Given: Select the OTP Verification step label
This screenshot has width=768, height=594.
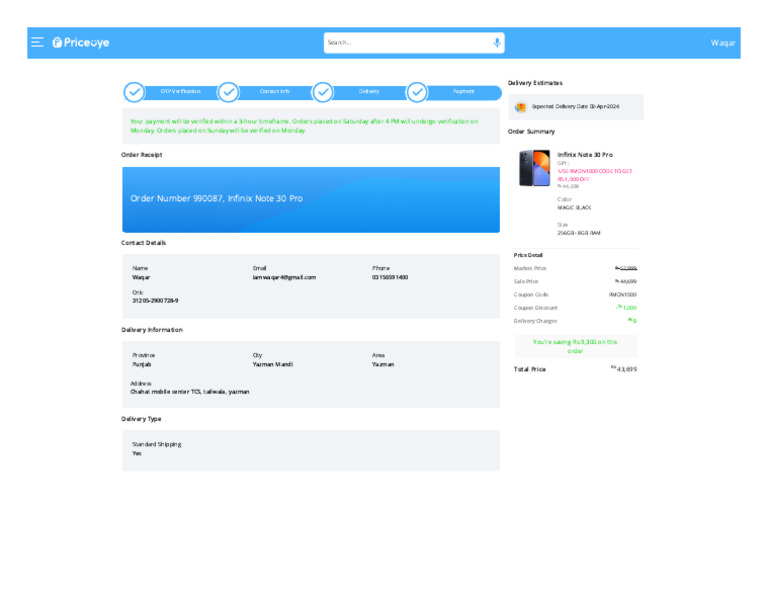Looking at the screenshot, I should click(x=181, y=92).
